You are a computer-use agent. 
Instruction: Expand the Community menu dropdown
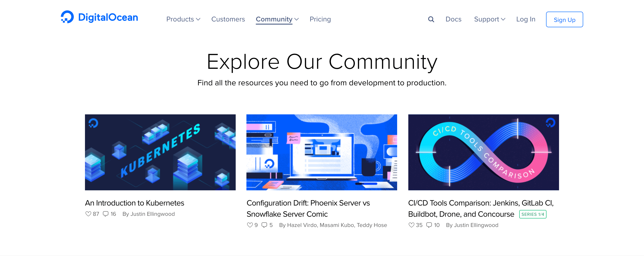coord(277,19)
